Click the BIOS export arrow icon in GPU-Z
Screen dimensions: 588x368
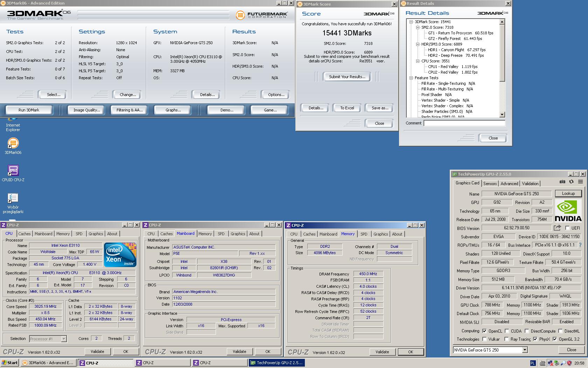pyautogui.click(x=557, y=227)
